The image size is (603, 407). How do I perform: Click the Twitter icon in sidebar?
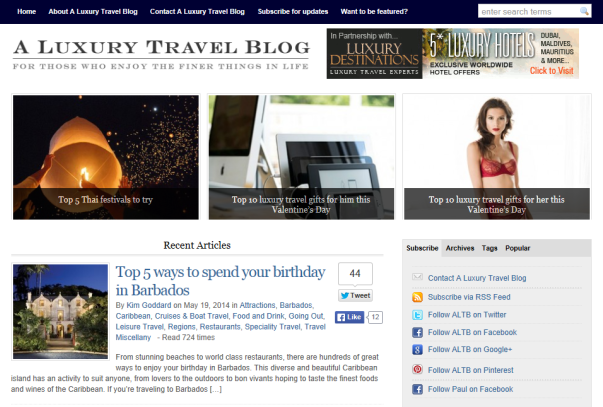[417, 315]
